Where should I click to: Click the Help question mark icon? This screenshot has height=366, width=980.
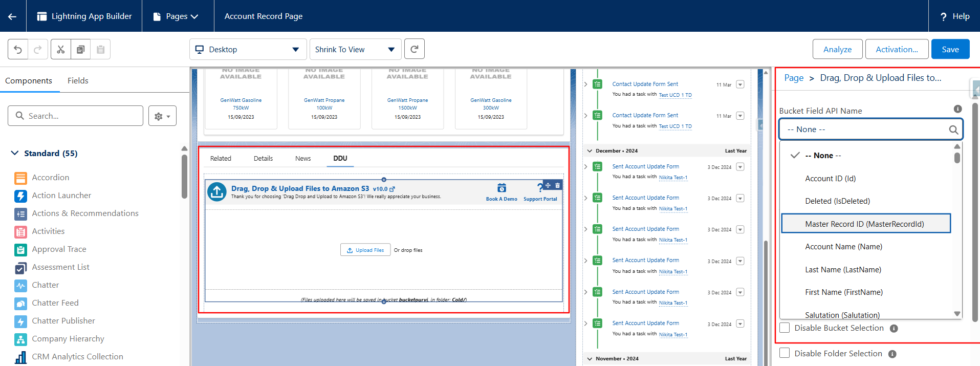point(944,16)
